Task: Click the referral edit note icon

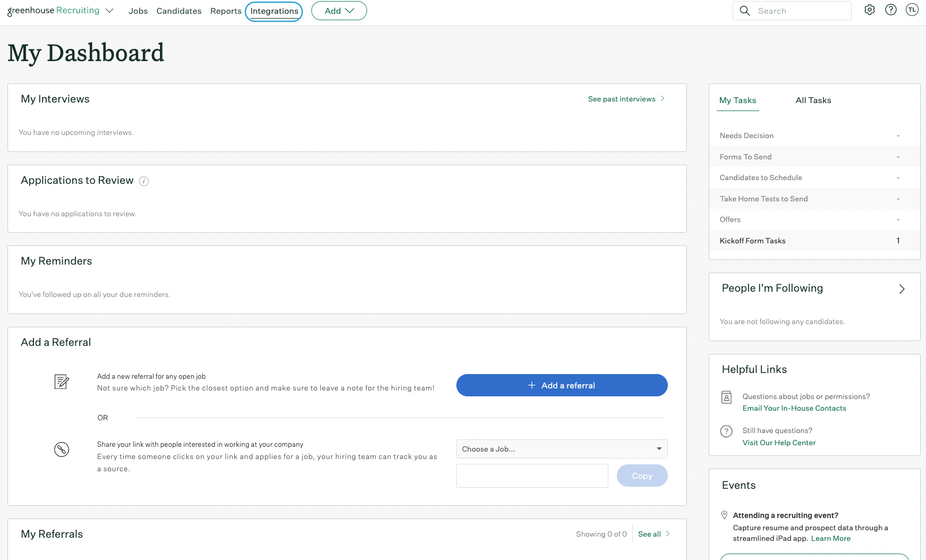Action: pyautogui.click(x=62, y=381)
